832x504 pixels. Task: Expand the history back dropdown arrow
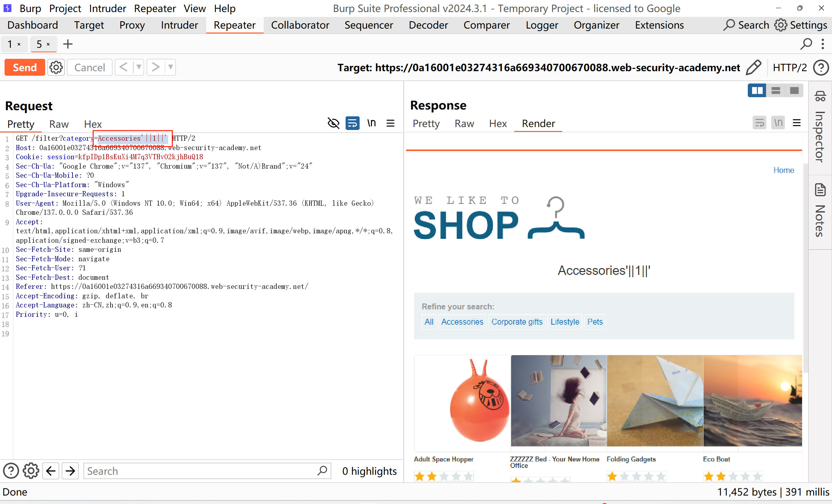coord(139,67)
